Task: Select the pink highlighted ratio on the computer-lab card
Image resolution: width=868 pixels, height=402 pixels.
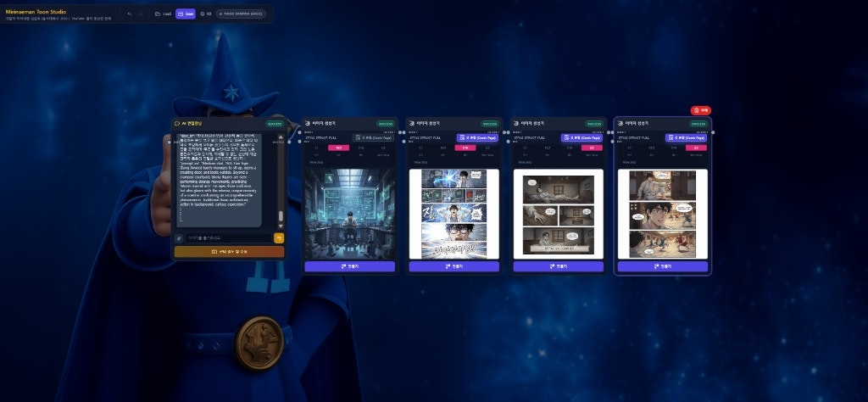Action: [x=338, y=148]
